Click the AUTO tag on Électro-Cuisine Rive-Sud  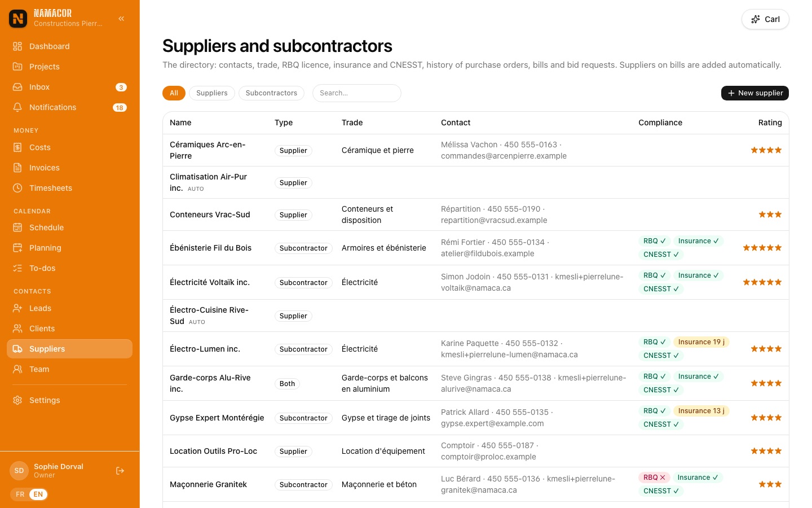197,322
